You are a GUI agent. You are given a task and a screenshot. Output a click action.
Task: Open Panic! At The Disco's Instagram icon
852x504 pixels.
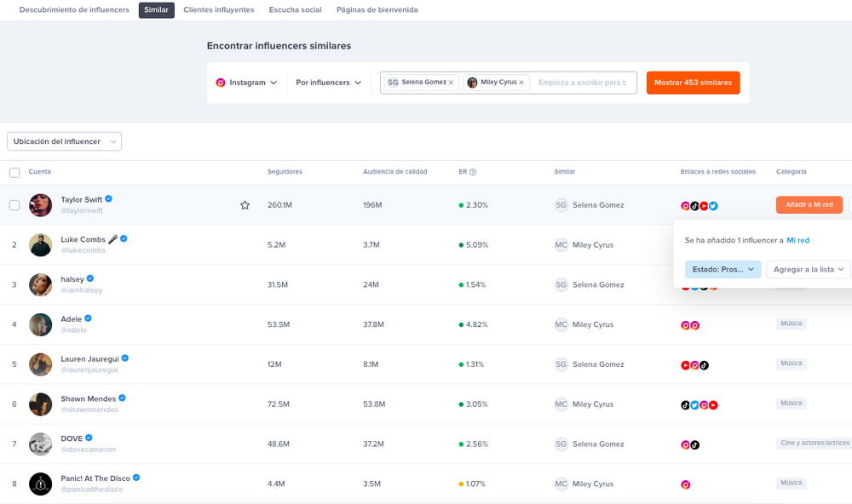pyautogui.click(x=685, y=485)
